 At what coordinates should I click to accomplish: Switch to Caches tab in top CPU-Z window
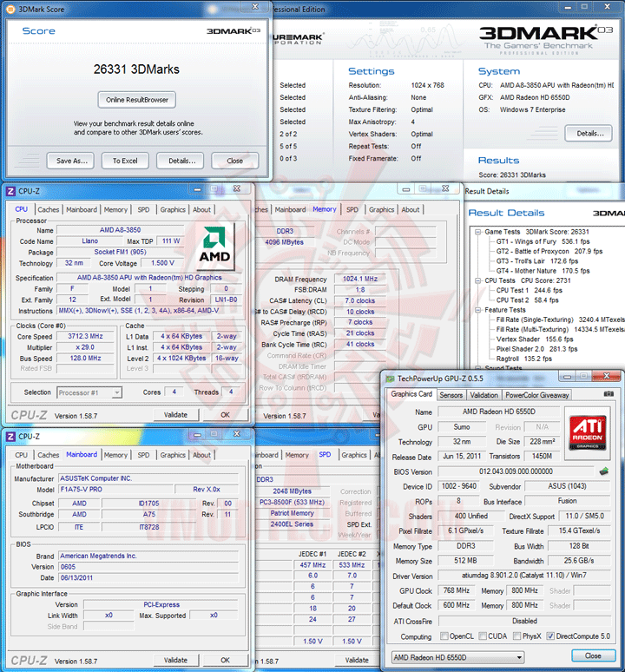coord(49,209)
